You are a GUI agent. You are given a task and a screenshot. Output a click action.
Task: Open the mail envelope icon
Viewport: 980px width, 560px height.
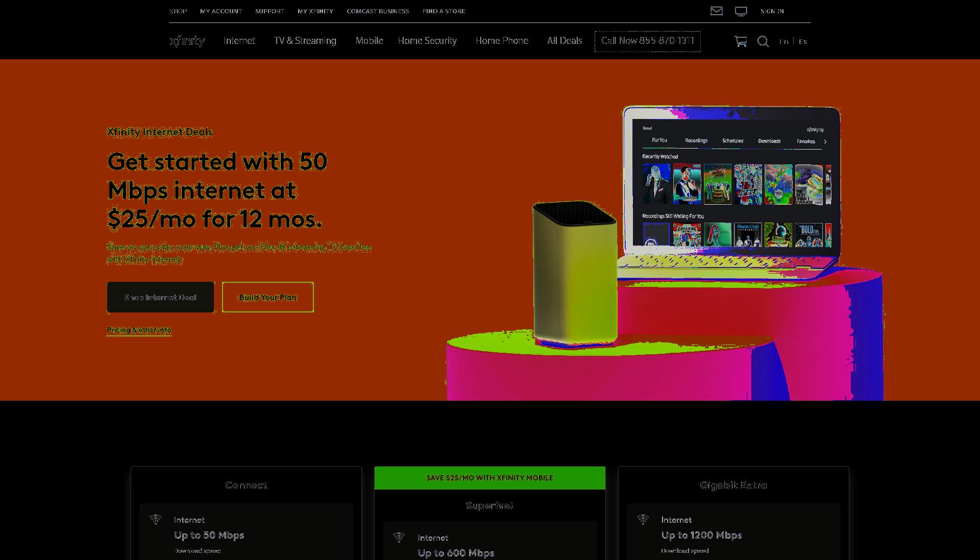pos(716,11)
